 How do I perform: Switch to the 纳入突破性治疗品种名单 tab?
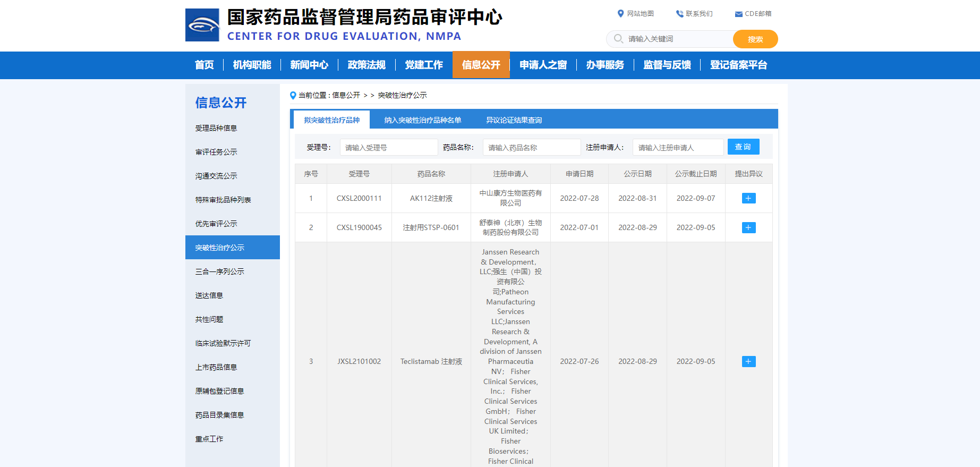click(423, 120)
